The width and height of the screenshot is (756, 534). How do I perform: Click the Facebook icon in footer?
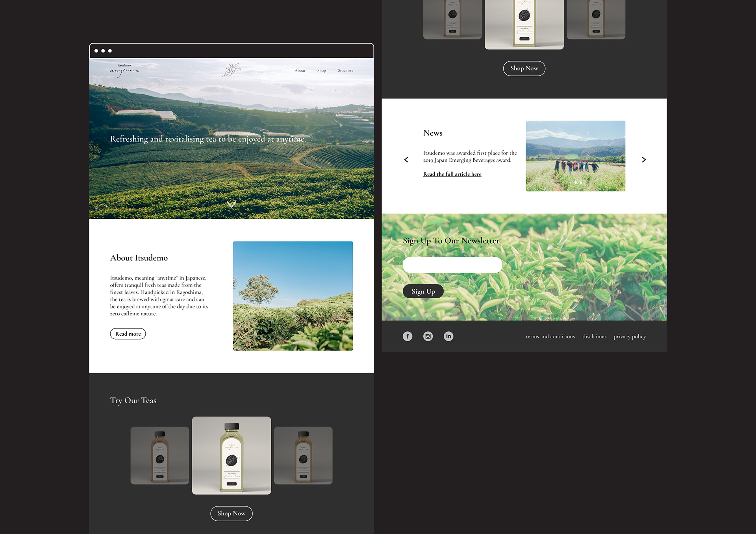click(x=408, y=336)
